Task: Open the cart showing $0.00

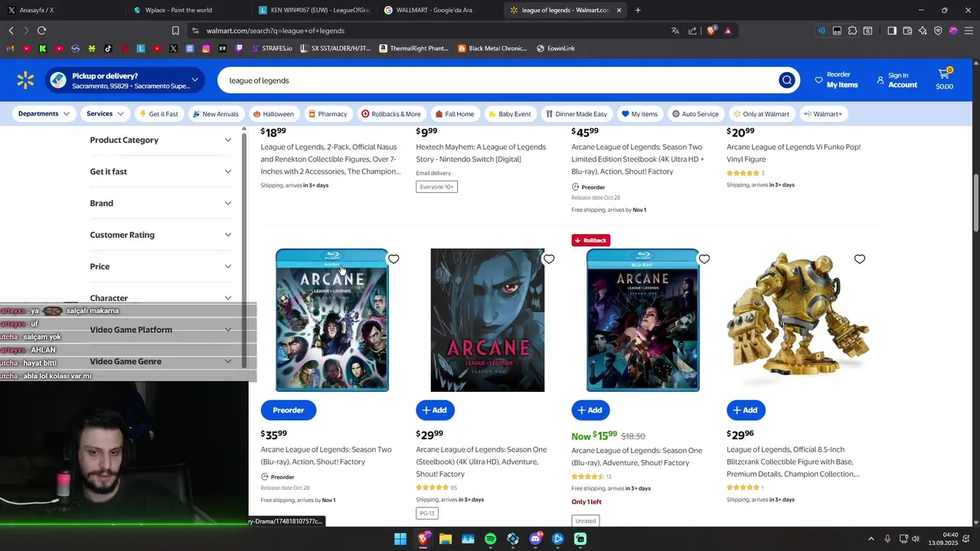Action: pos(945,80)
